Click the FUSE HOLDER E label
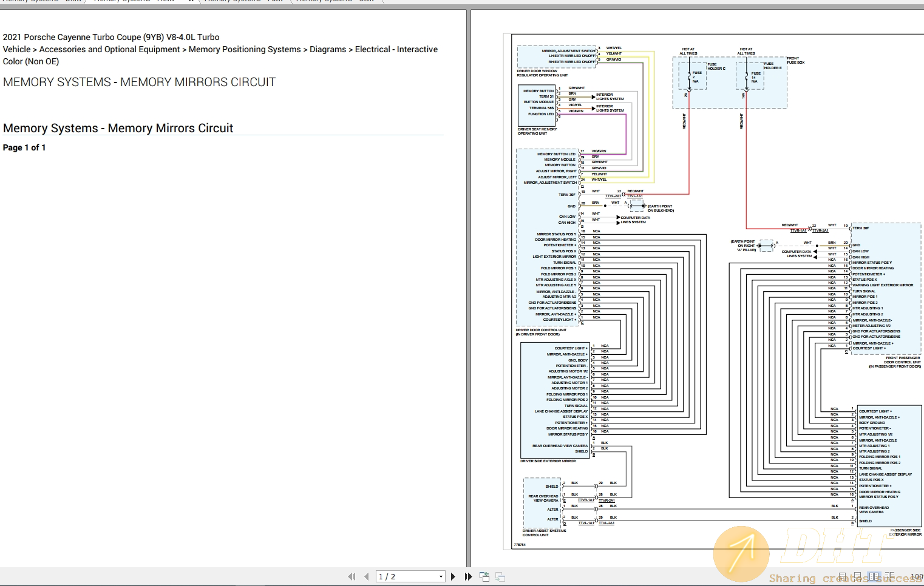924x586 pixels. (x=773, y=66)
